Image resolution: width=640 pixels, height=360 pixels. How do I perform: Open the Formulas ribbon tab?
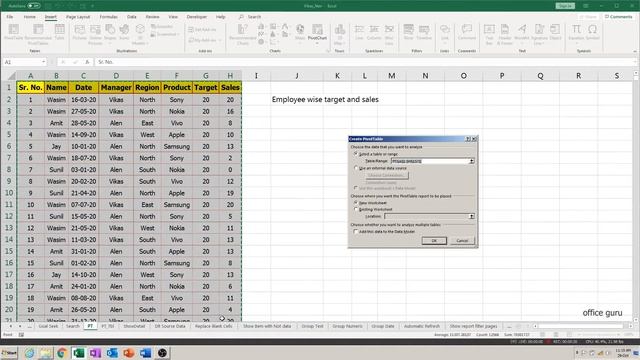(x=109, y=17)
